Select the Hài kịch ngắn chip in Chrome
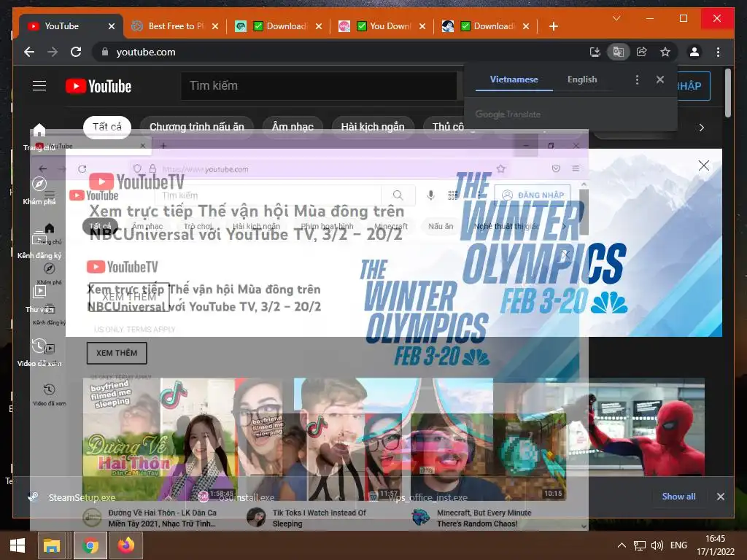The height and width of the screenshot is (560, 747). tap(373, 127)
